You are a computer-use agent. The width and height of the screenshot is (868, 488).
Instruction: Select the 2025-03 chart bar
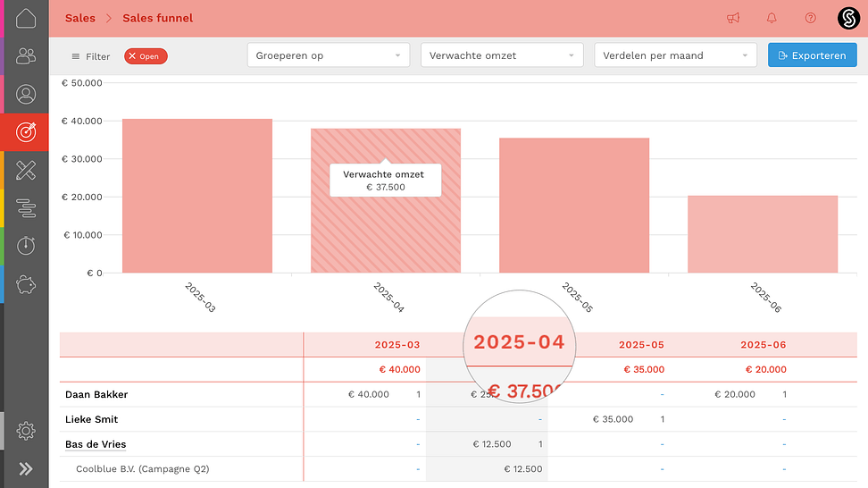197,196
